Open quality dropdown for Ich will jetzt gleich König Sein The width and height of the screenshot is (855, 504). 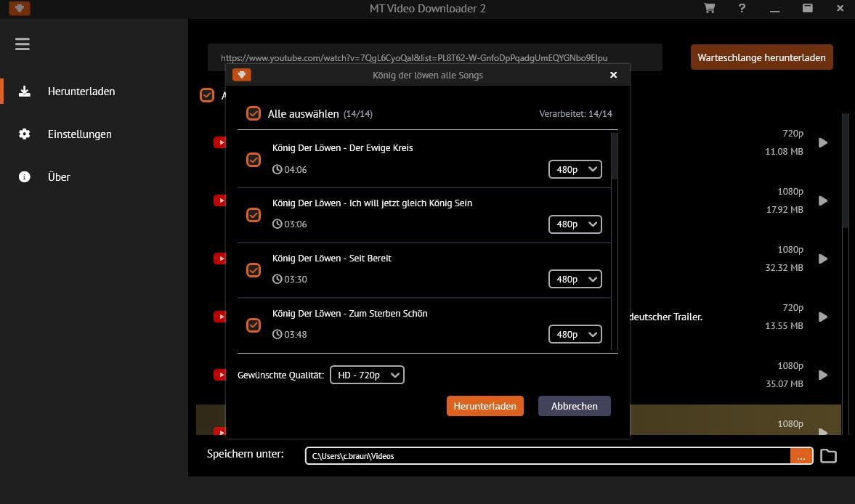click(575, 224)
